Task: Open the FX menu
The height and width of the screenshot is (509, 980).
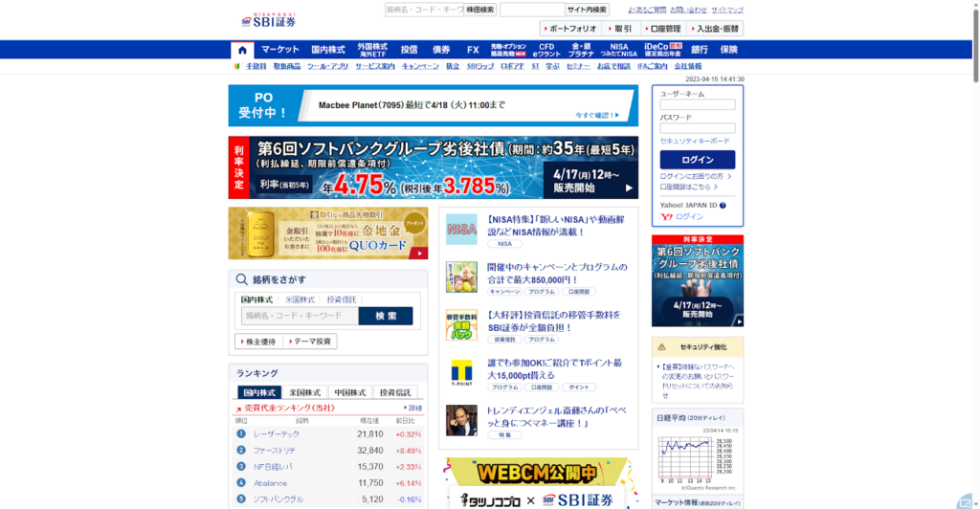Action: click(473, 50)
